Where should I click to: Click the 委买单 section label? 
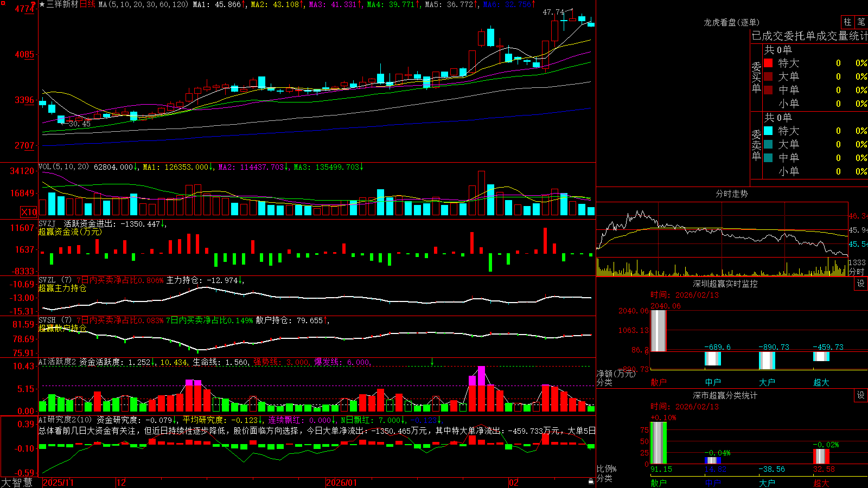click(756, 77)
